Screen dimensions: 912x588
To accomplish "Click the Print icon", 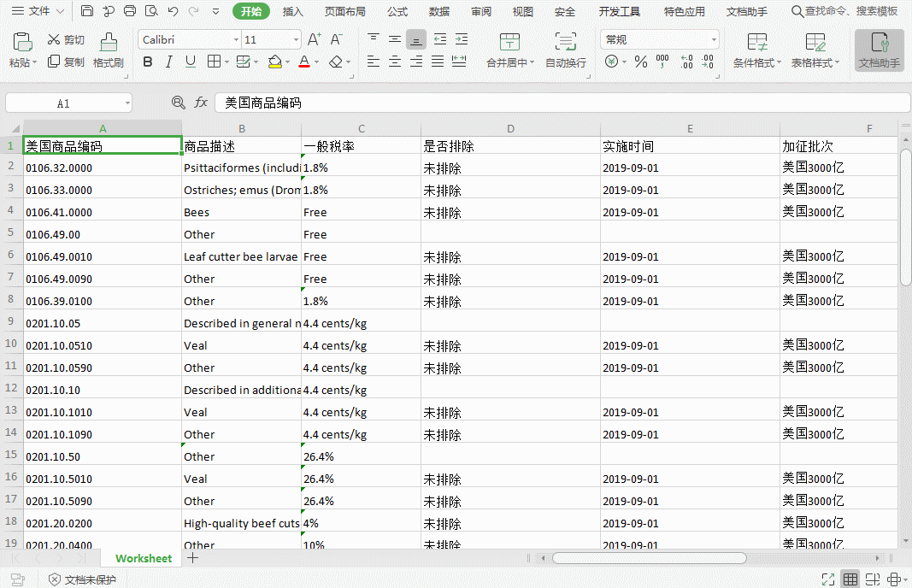I will point(130,11).
